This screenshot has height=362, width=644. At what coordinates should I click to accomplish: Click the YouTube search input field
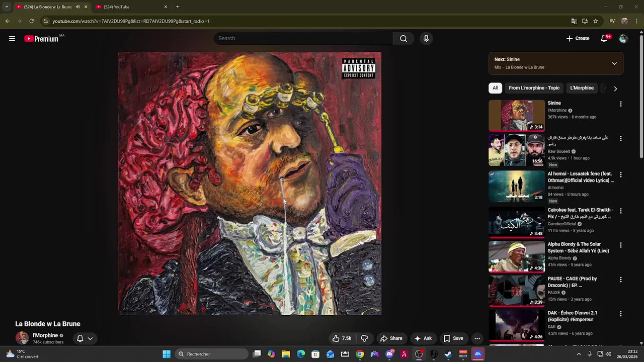pyautogui.click(x=303, y=39)
